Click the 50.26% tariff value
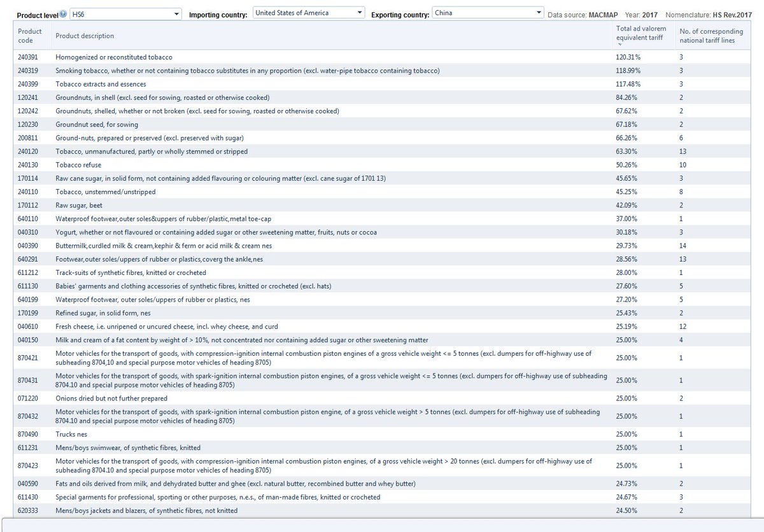The image size is (764, 532). coord(626,165)
